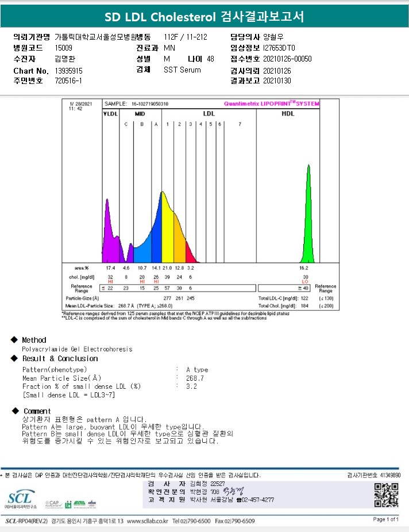Click the VLDL area % value '17.4'
The width and height of the screenshot is (409, 532).
point(110,268)
